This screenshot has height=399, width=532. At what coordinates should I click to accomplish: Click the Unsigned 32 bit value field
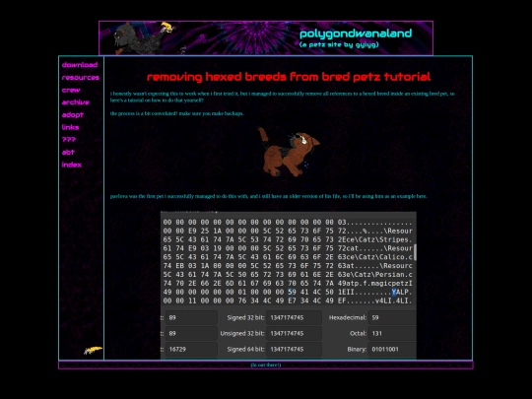click(x=294, y=334)
